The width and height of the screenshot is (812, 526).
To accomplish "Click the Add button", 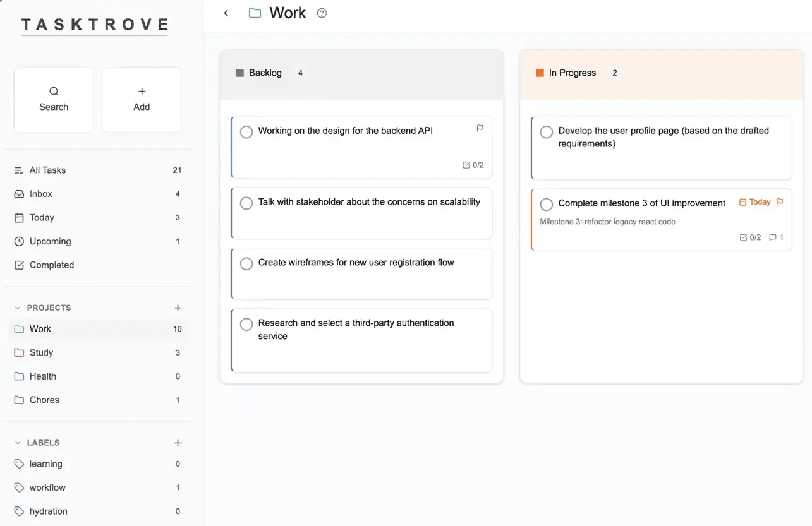I will coord(142,100).
